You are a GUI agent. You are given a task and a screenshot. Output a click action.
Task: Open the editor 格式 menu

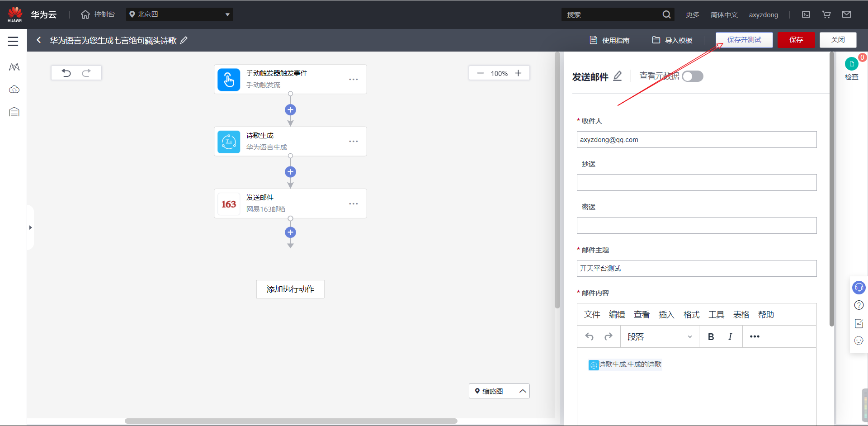[691, 314]
